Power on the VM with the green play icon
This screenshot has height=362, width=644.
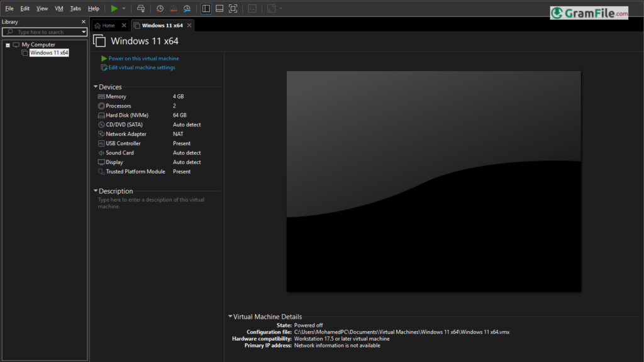[x=115, y=8]
